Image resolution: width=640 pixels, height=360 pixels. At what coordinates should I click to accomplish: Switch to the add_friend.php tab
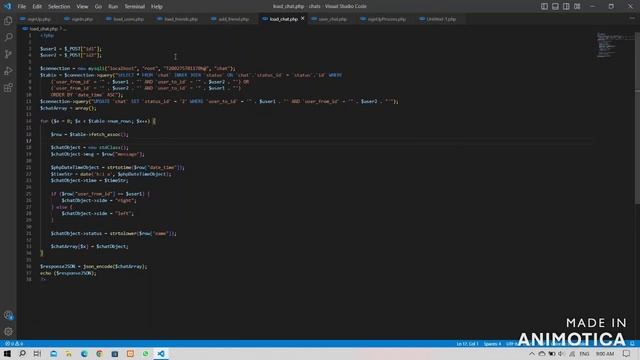(233, 19)
